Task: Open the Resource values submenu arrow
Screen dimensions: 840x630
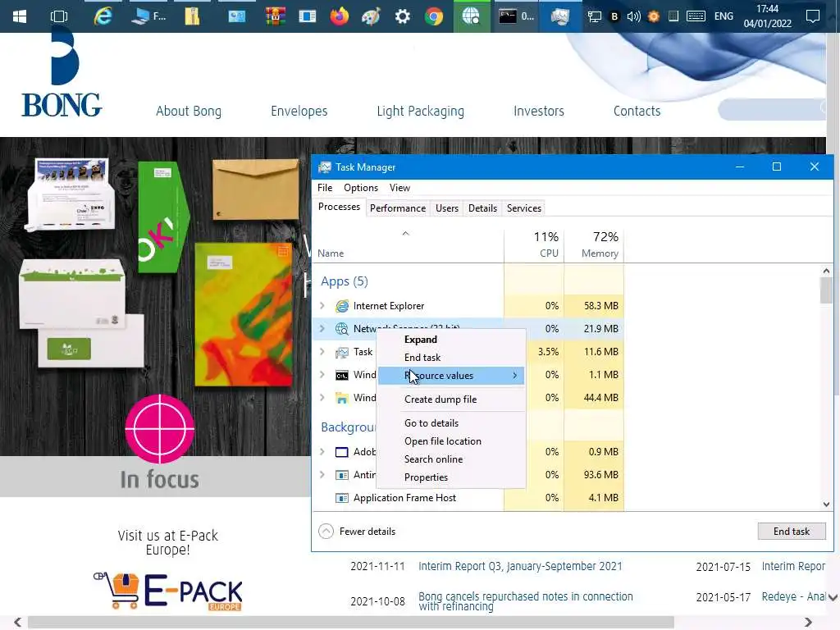Action: click(x=515, y=376)
